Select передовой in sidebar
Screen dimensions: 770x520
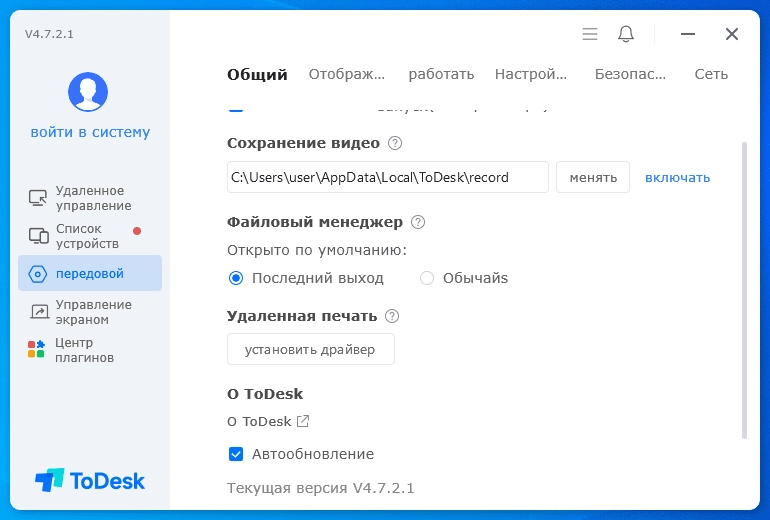90,274
